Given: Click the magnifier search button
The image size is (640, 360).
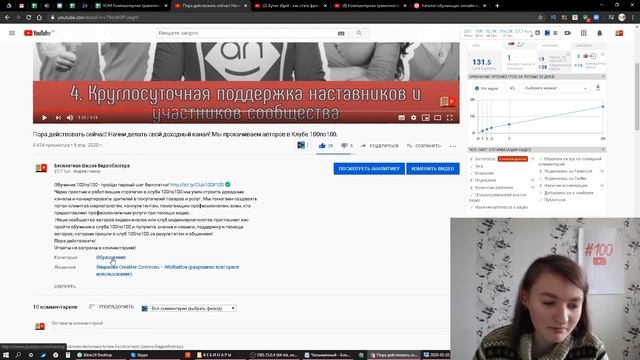Looking at the screenshot, I should coord(359,33).
